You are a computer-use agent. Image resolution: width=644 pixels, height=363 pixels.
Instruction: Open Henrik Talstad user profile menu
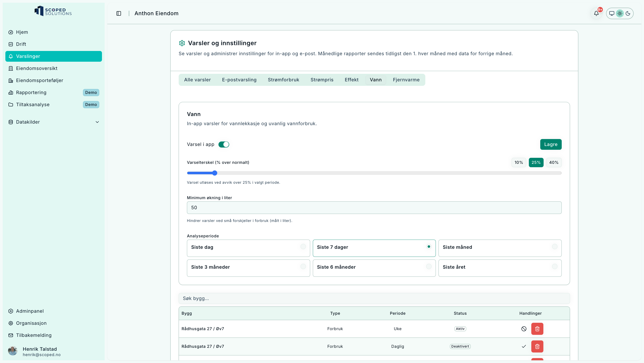(40, 351)
